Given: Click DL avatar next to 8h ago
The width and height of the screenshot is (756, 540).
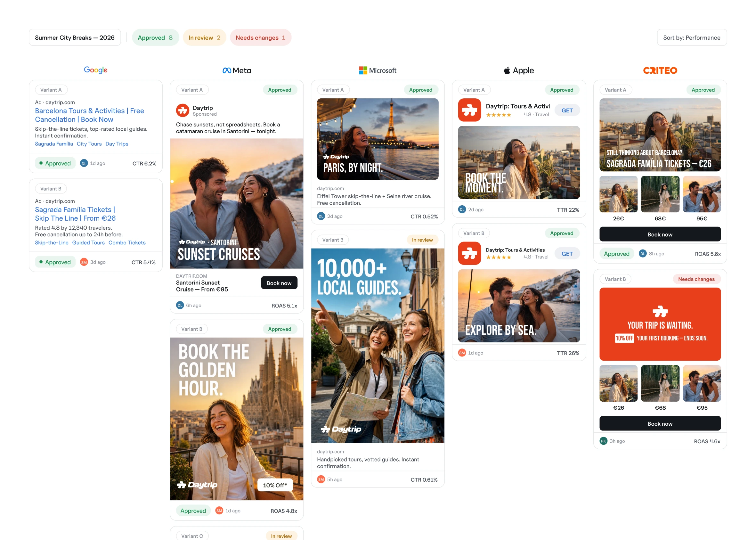Looking at the screenshot, I should [x=643, y=253].
